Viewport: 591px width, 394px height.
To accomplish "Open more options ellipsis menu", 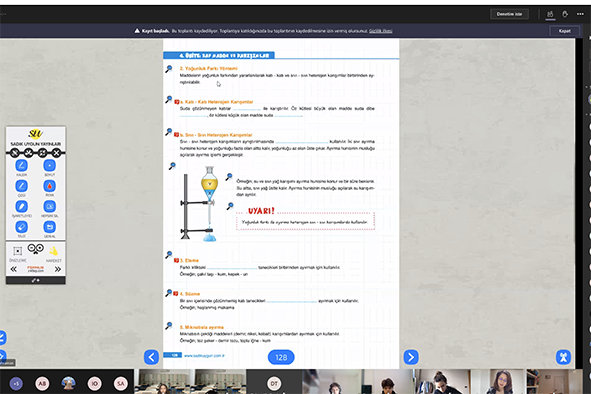I will pyautogui.click(x=580, y=14).
